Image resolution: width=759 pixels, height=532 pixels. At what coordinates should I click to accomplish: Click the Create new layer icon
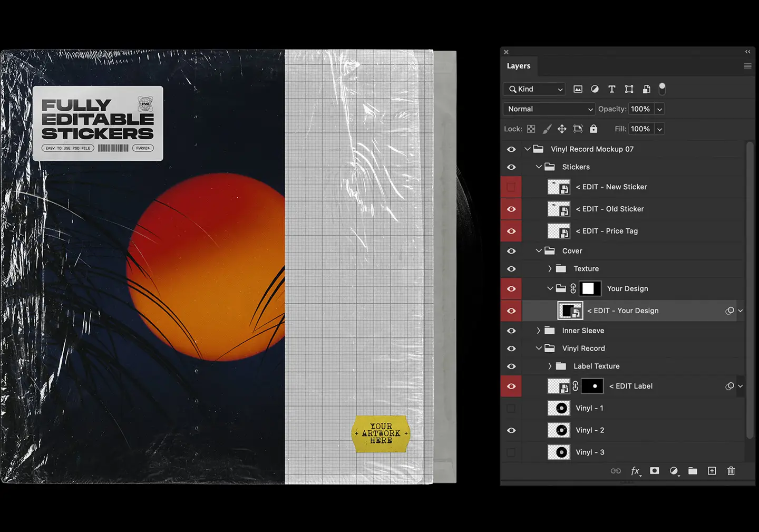click(x=712, y=471)
